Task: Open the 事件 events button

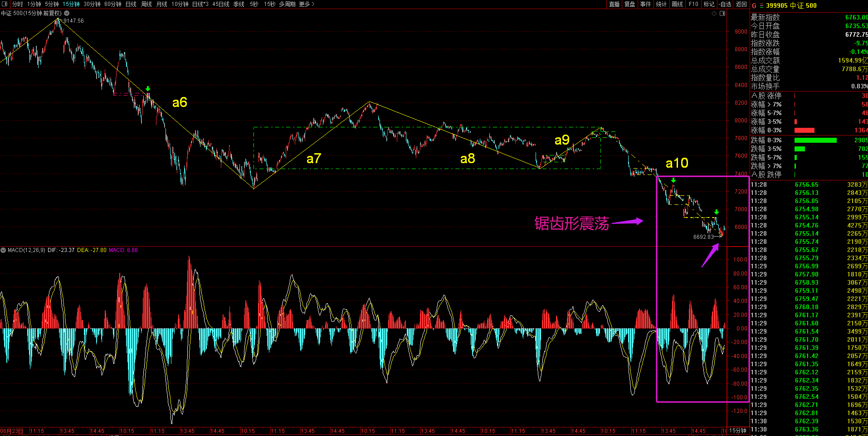Action: tap(646, 4)
